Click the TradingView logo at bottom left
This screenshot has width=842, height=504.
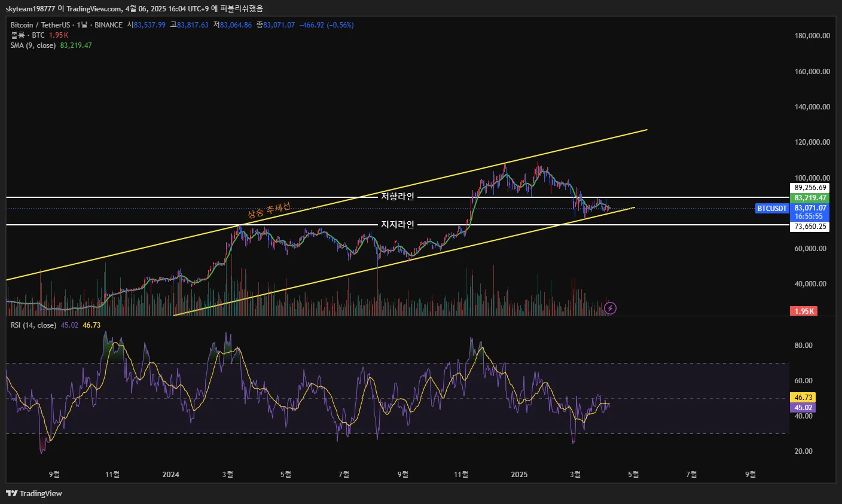coord(33,493)
